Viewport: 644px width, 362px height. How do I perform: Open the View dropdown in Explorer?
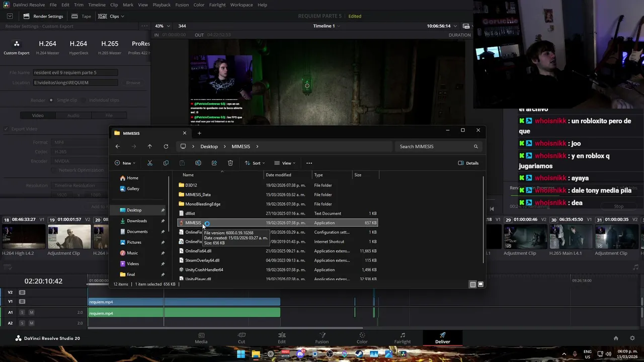click(x=285, y=163)
